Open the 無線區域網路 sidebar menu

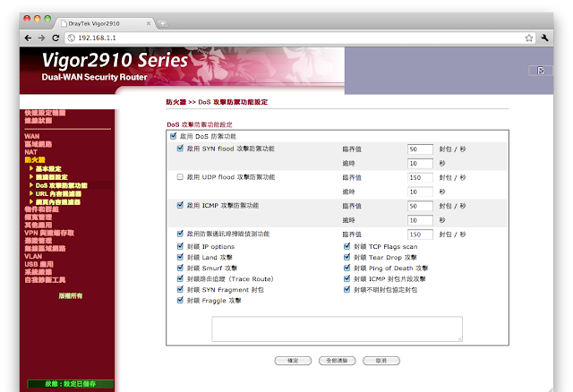[x=45, y=249]
